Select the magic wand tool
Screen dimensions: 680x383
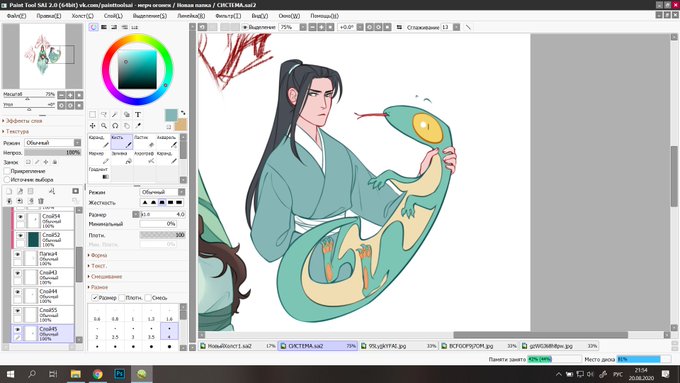115,115
